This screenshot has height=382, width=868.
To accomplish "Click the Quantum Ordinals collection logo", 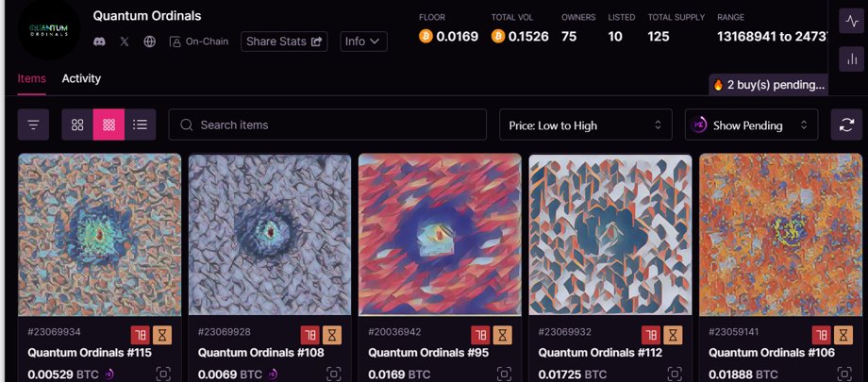I will point(49,29).
